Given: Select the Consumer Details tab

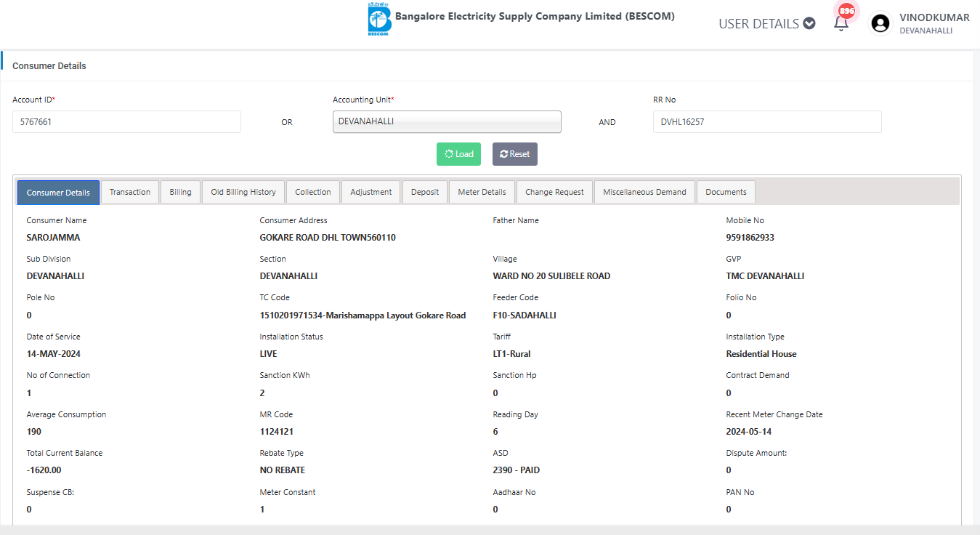Looking at the screenshot, I should coord(58,193).
